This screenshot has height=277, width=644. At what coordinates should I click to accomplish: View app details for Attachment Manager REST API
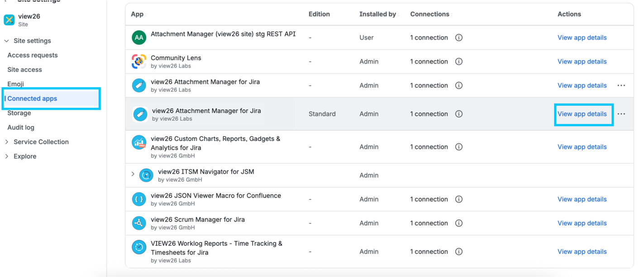click(582, 38)
